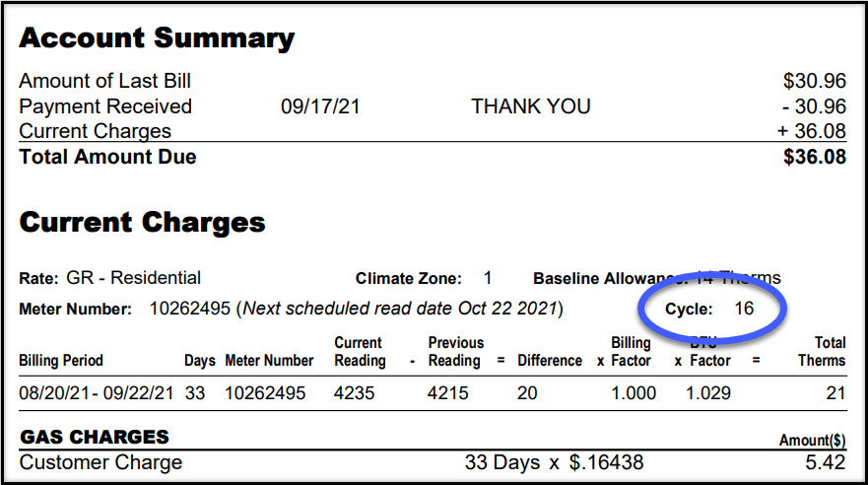Click the Account Summary heading
868x485 pixels.
(x=157, y=39)
